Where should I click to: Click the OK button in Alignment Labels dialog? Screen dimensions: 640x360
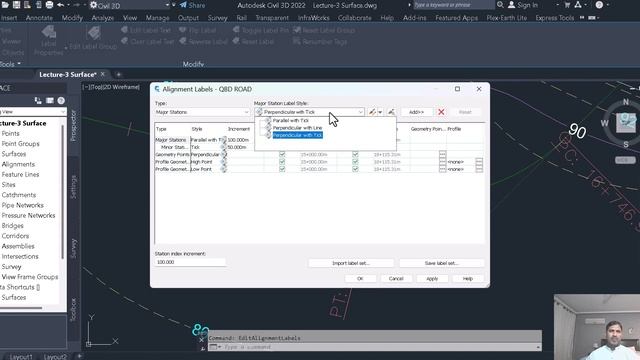click(x=360, y=278)
